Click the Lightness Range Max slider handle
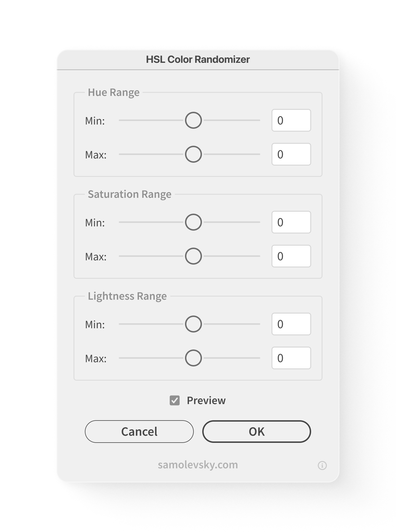 tap(193, 358)
